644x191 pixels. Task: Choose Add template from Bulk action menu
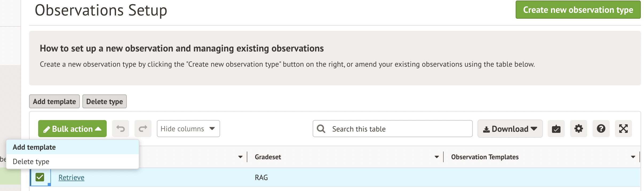34,147
